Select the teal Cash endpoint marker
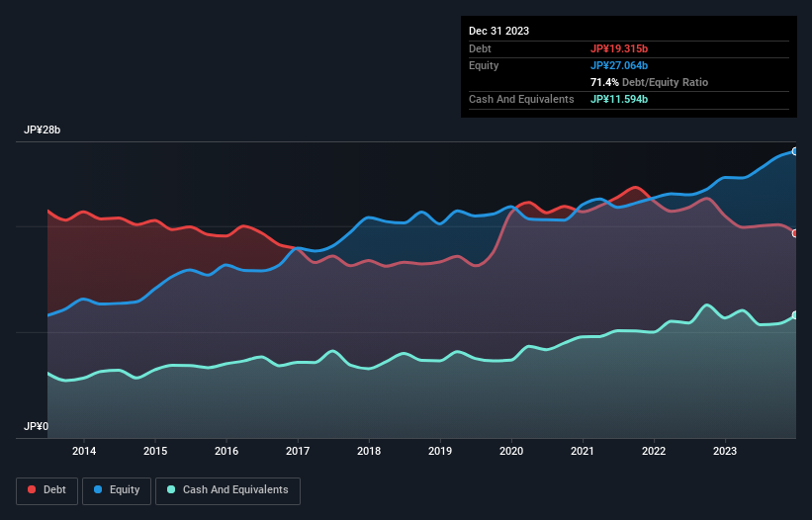The image size is (812, 520). 795,315
